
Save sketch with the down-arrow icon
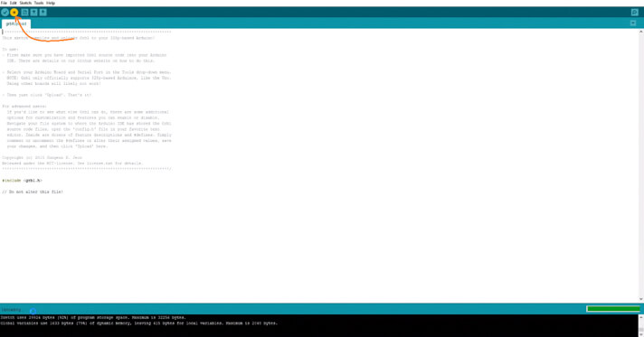43,13
